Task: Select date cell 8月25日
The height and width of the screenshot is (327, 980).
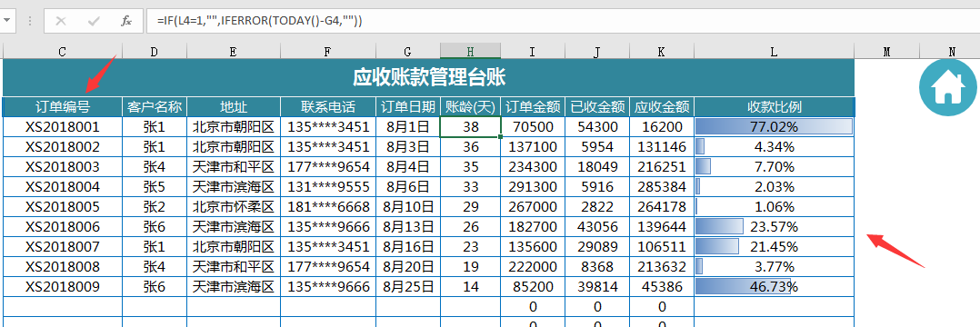Action: coord(407,286)
